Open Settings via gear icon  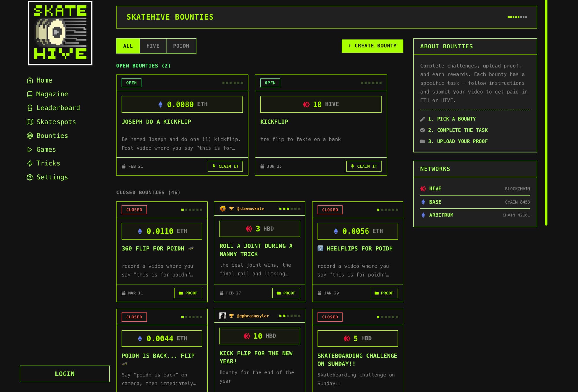(30, 177)
